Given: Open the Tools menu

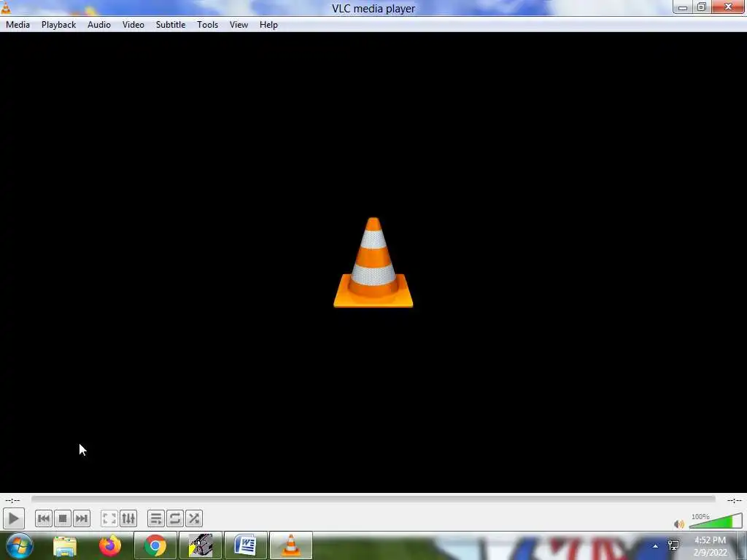Looking at the screenshot, I should point(208,25).
